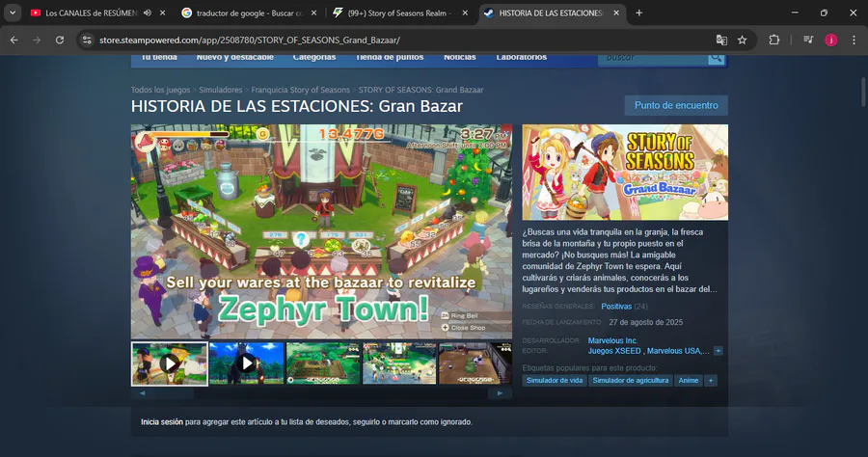Click the media strip right arrow
The image size is (868, 457).
[500, 393]
